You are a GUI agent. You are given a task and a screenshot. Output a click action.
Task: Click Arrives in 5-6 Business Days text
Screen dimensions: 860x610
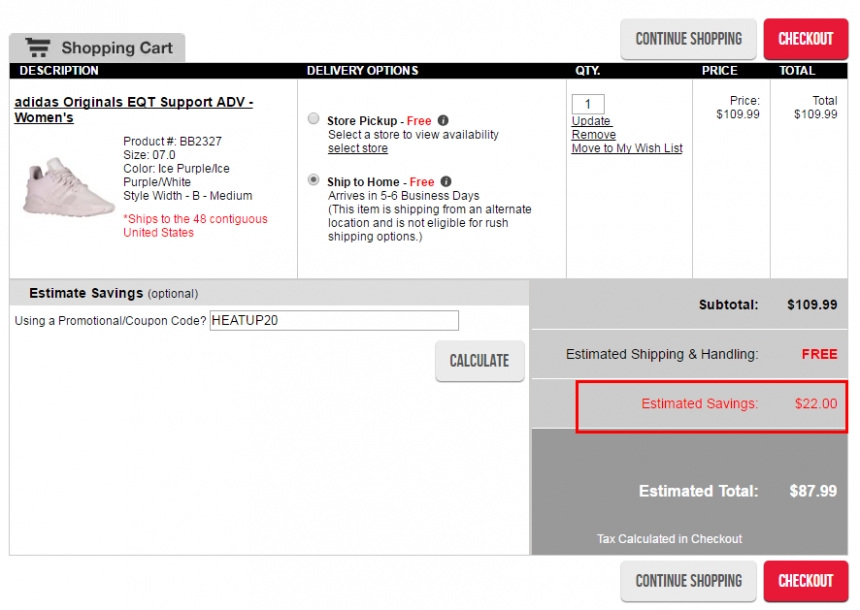pyautogui.click(x=404, y=196)
